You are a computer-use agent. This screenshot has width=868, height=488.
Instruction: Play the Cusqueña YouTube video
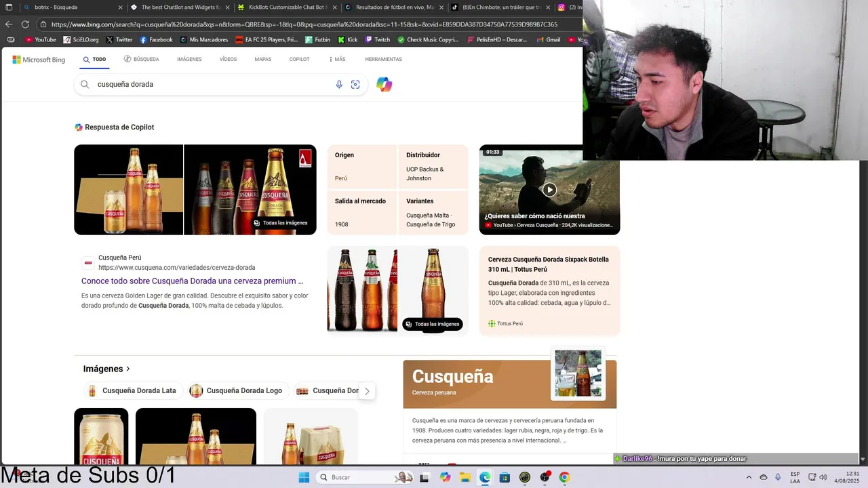pyautogui.click(x=549, y=190)
